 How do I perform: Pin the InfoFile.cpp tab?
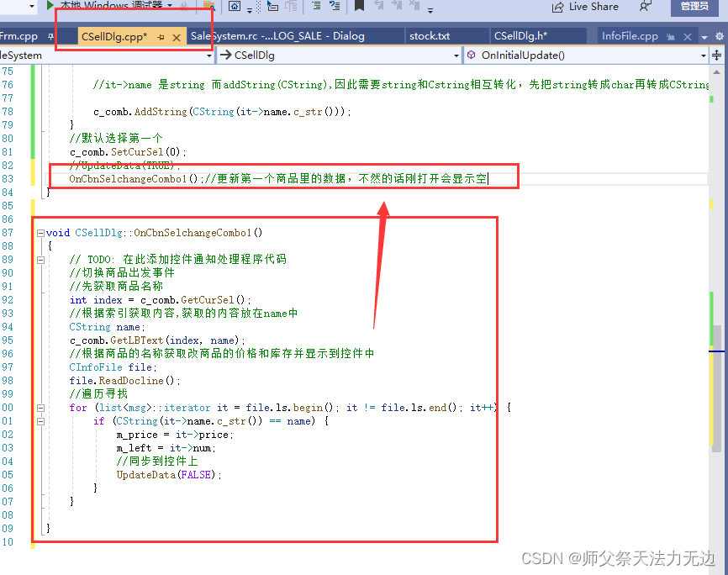coord(670,36)
